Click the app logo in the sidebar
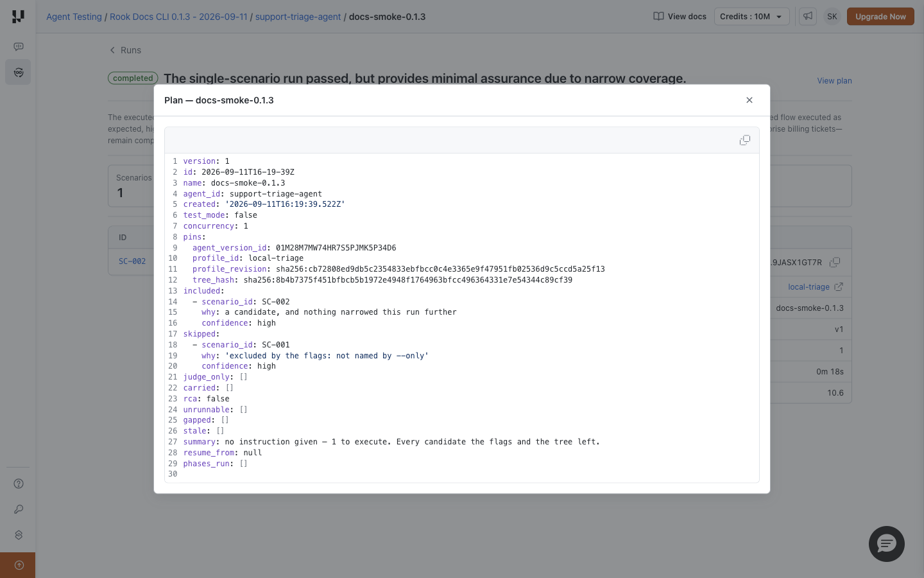The height and width of the screenshot is (578, 924). pyautogui.click(x=18, y=17)
